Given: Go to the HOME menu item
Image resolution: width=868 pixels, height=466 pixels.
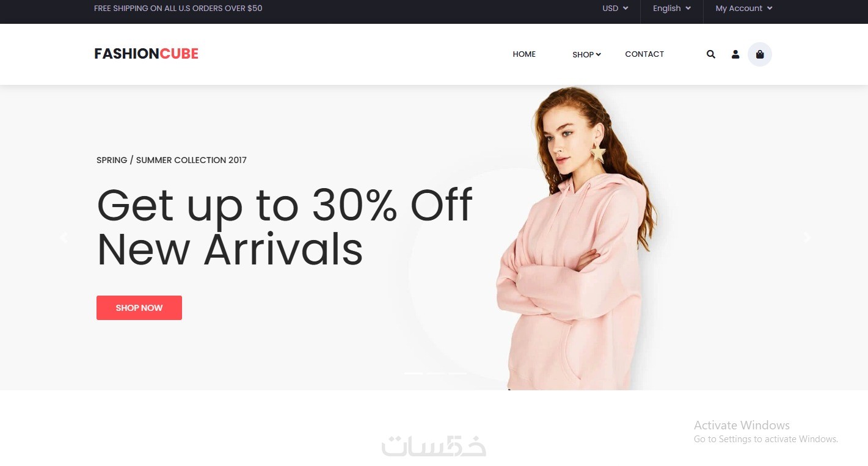Looking at the screenshot, I should pyautogui.click(x=524, y=54).
